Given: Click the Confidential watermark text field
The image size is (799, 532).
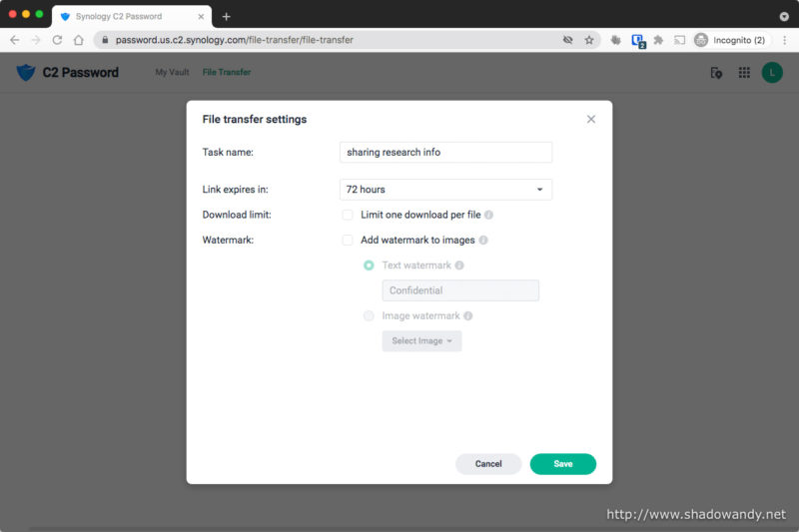Looking at the screenshot, I should click(x=460, y=290).
